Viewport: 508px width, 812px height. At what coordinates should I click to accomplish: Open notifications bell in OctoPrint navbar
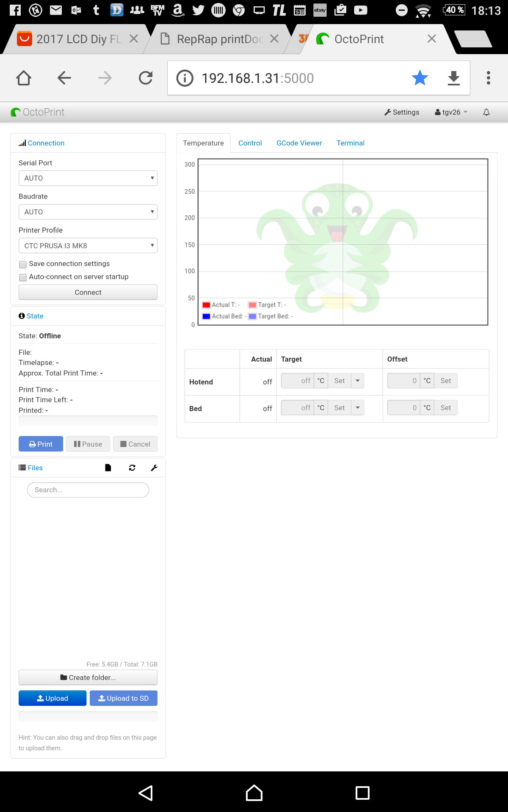pyautogui.click(x=486, y=112)
